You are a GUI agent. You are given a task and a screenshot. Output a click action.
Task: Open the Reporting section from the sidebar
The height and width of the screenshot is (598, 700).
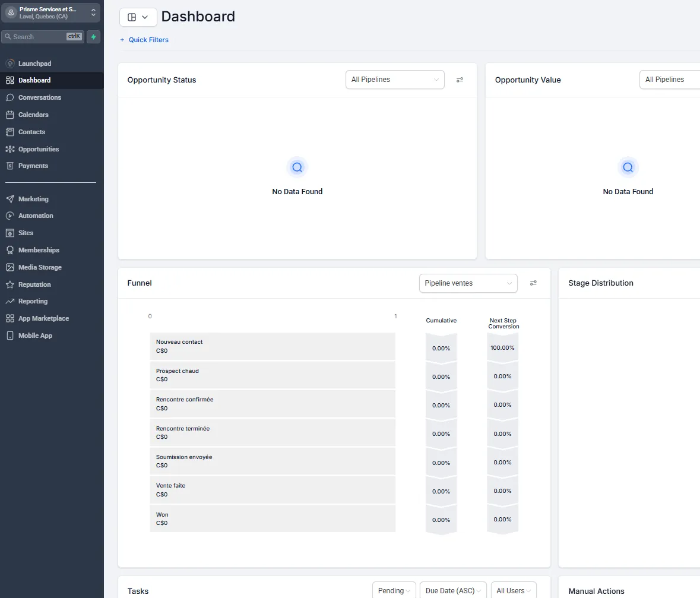11,301
